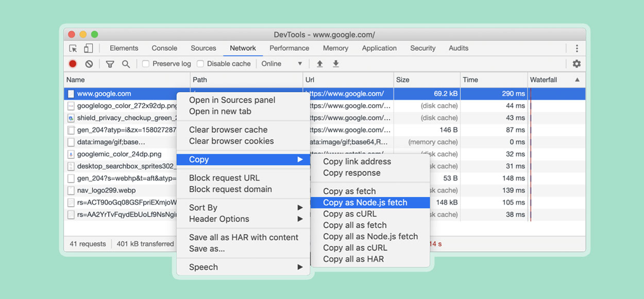Click the nav_logo299.webp file icon
644x299 pixels.
click(x=71, y=190)
